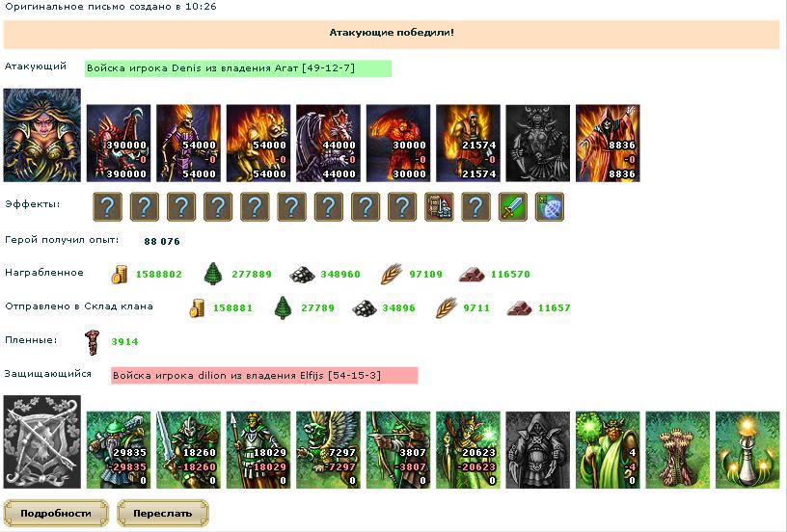The width and height of the screenshot is (787, 532).
Task: Click the defender crossed-arrows emblem
Action: pos(42,441)
